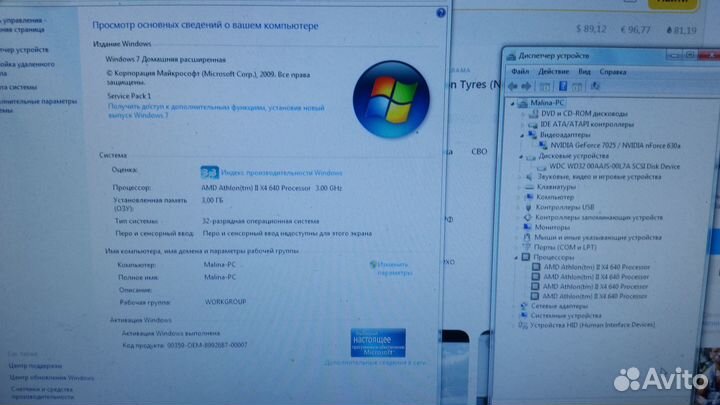Select Системные устройства category

(x=566, y=316)
